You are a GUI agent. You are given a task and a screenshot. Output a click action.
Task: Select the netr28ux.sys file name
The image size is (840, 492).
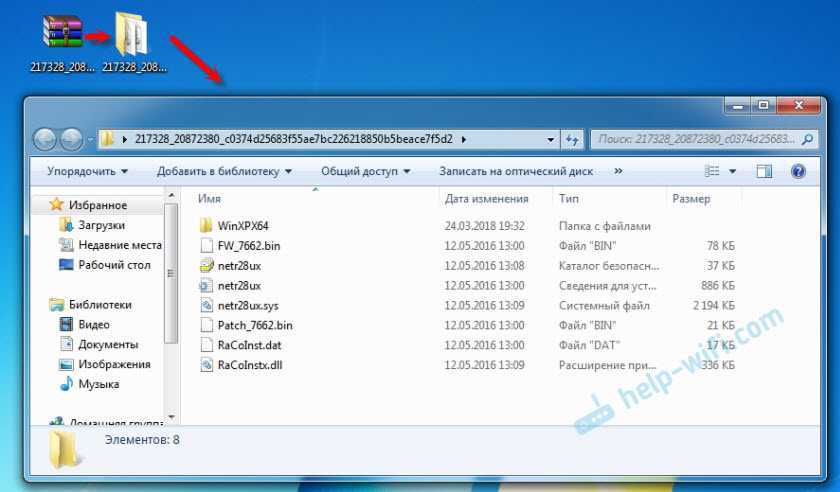248,305
